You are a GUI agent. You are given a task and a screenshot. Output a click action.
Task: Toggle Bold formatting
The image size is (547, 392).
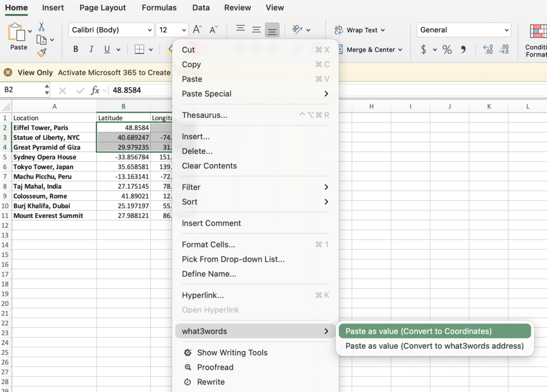tap(76, 49)
